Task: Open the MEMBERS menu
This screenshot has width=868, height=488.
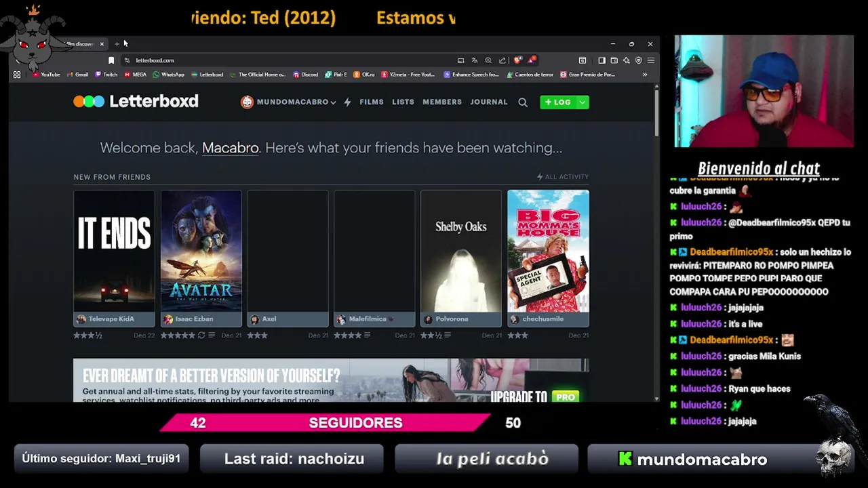Action: coord(442,102)
